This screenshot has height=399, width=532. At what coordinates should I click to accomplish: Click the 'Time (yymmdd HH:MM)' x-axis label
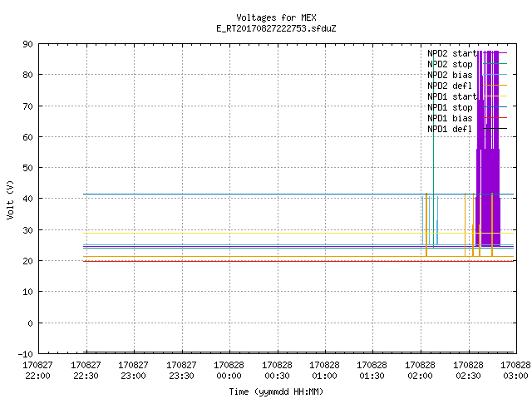276,392
